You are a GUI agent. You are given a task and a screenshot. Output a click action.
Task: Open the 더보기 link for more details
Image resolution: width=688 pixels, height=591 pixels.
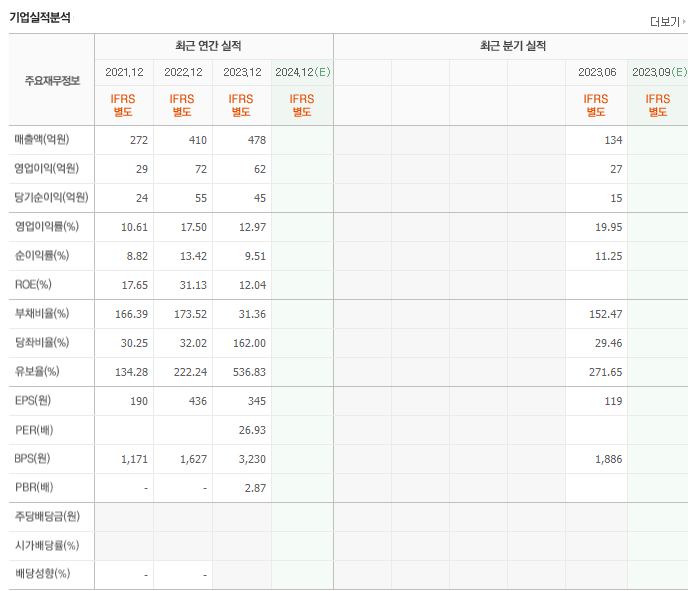click(668, 22)
